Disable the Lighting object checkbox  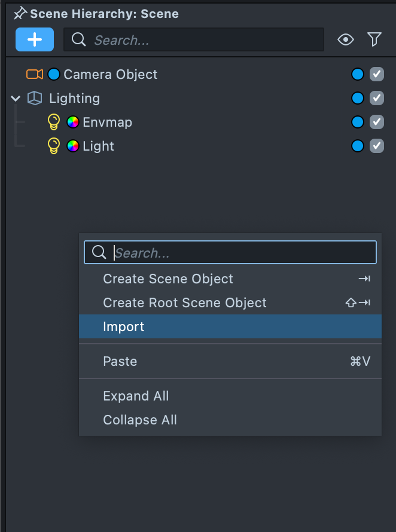[376, 98]
